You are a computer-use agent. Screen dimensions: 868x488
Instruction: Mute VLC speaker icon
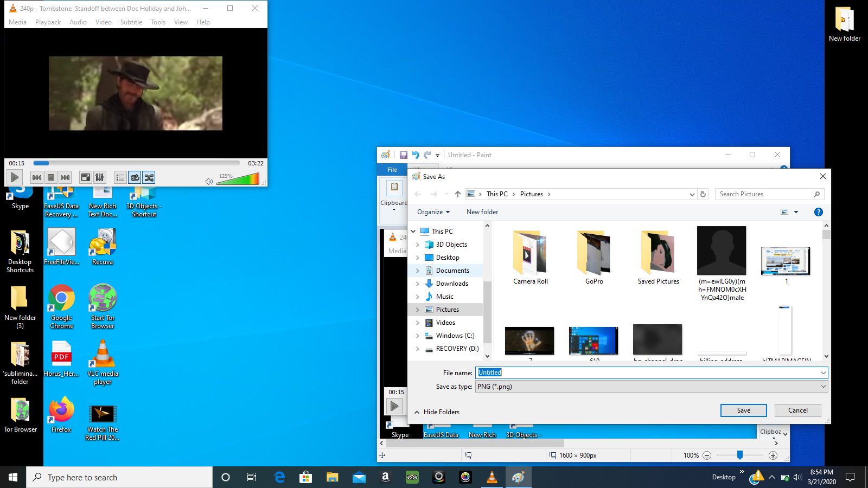coord(209,181)
